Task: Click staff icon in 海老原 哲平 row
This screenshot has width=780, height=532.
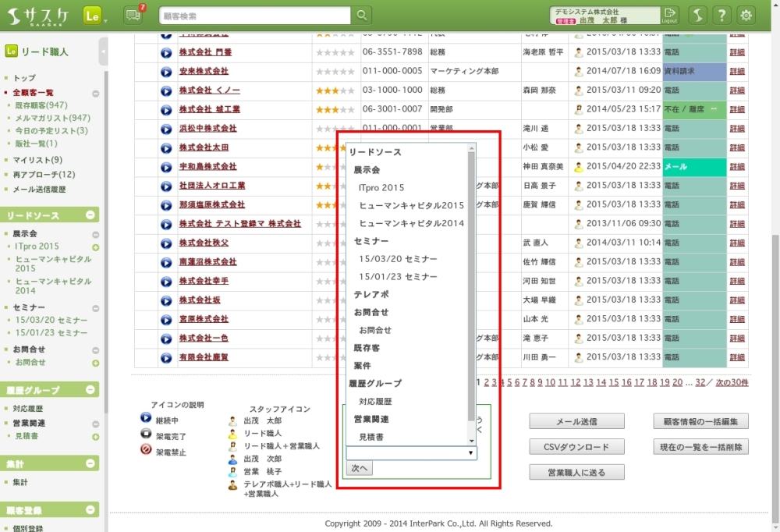Action: point(579,52)
